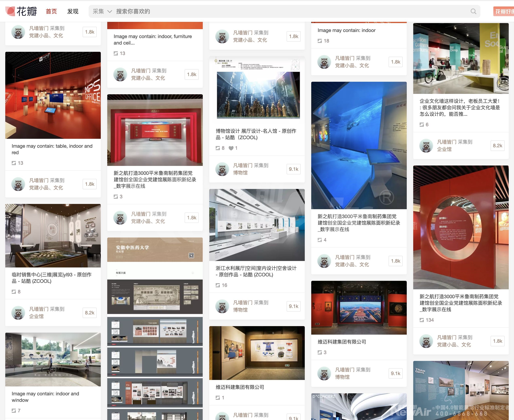Expand the 采集 search type dropdown

(x=98, y=11)
